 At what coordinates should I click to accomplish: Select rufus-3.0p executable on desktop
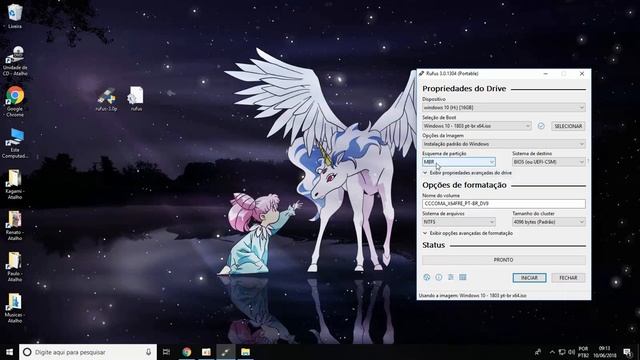point(107,99)
